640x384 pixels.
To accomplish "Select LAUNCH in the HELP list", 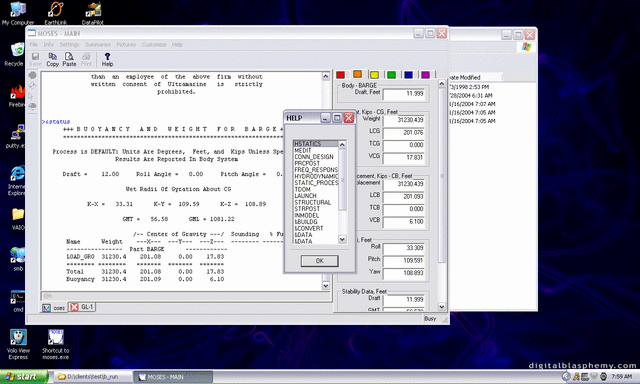I will click(316, 196).
